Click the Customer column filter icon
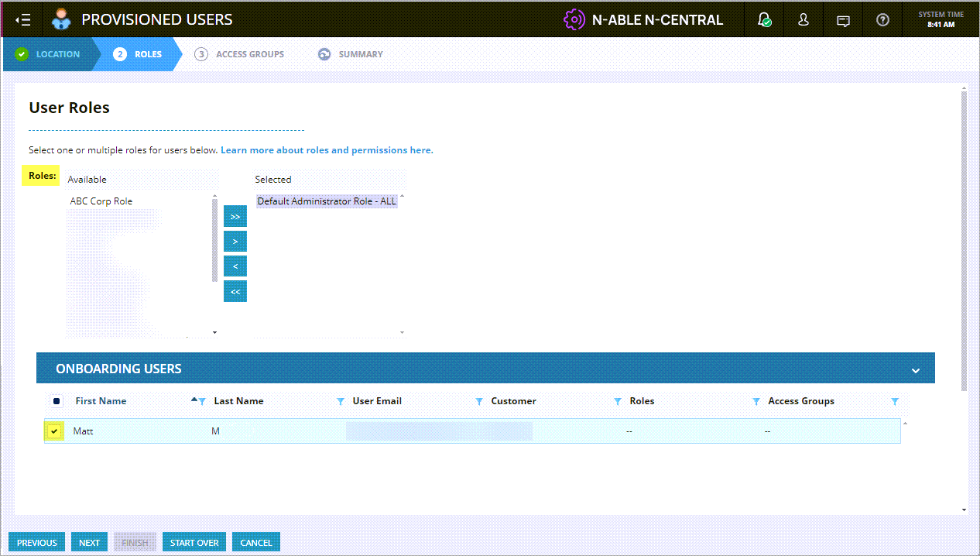Screen dimensions: 980x556 pyautogui.click(x=618, y=401)
